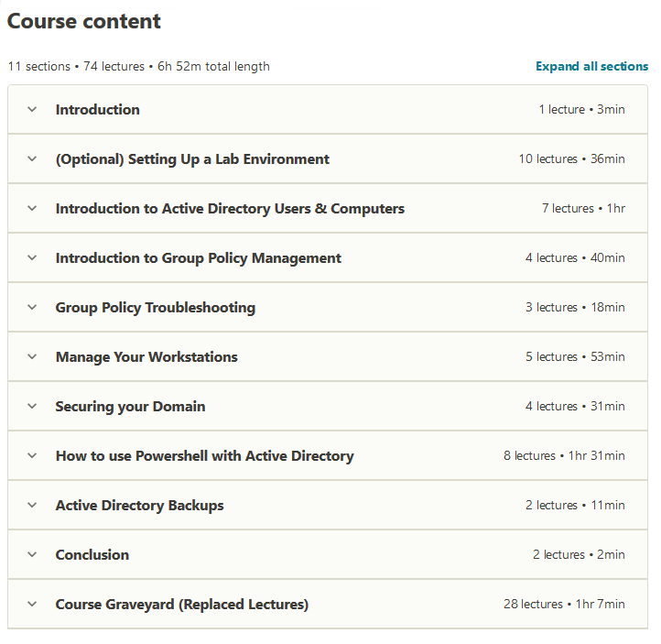Expand the Active Directory Backups chevron
661x644 pixels.
(x=32, y=506)
